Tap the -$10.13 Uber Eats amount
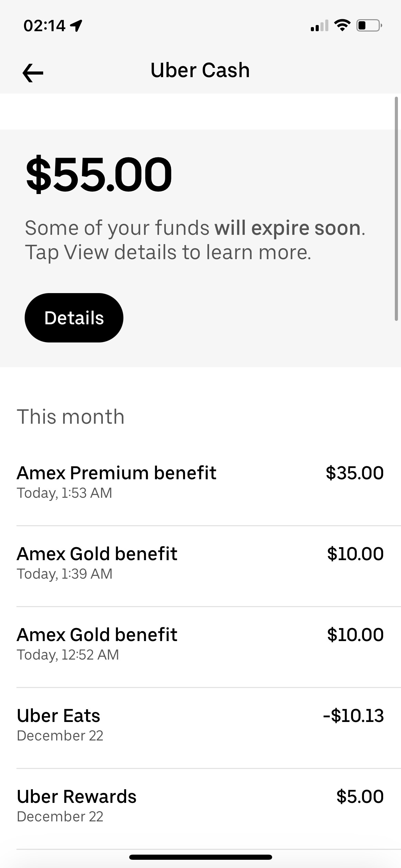 353,716
